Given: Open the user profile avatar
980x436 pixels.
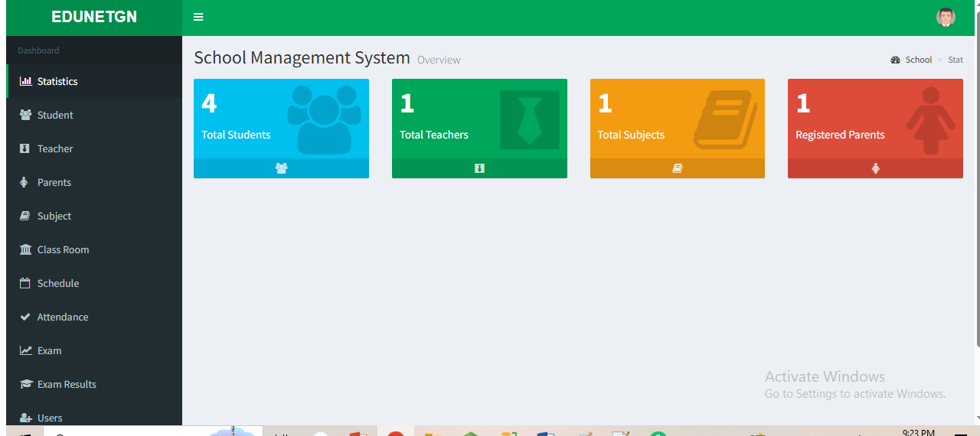Looking at the screenshot, I should [x=946, y=17].
